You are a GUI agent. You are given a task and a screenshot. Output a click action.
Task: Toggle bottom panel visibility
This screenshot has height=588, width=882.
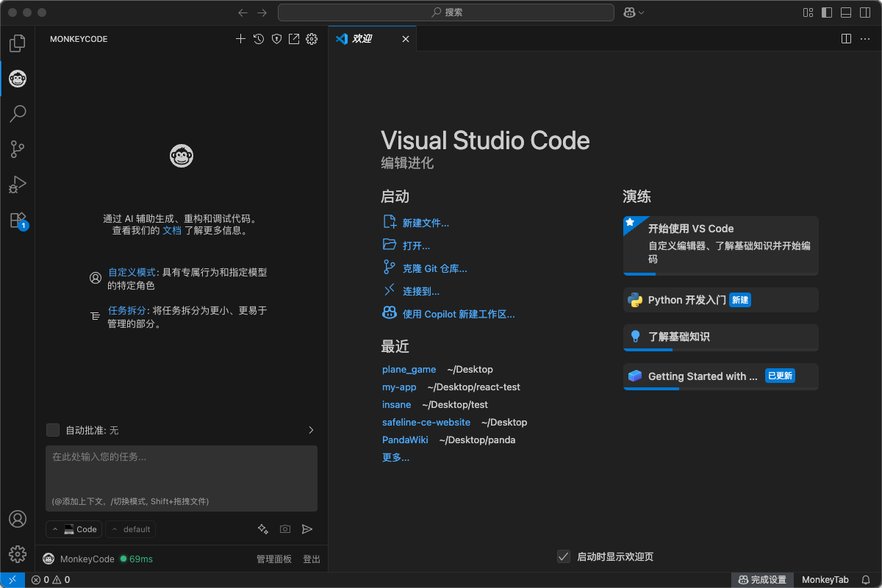pos(846,12)
